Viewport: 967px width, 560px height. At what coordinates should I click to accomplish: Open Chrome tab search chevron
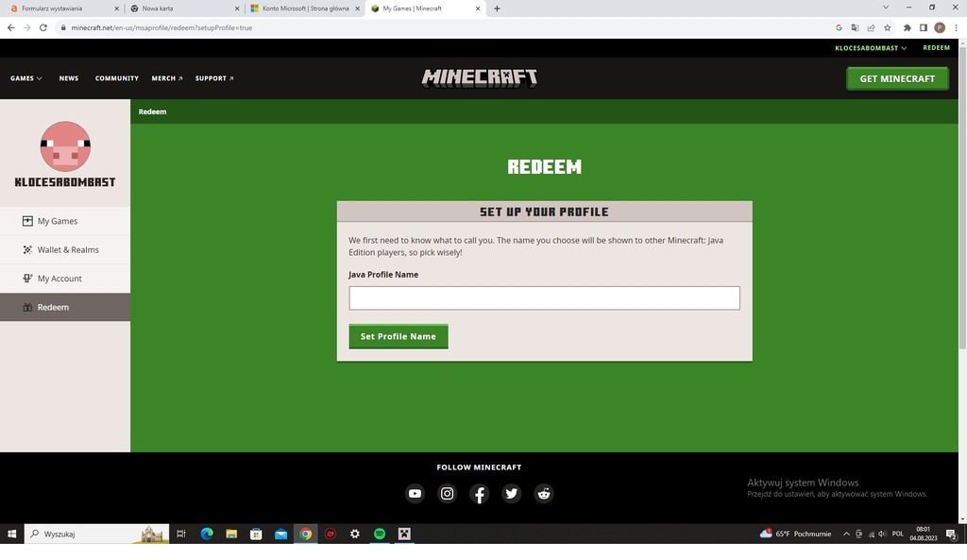[x=886, y=8]
